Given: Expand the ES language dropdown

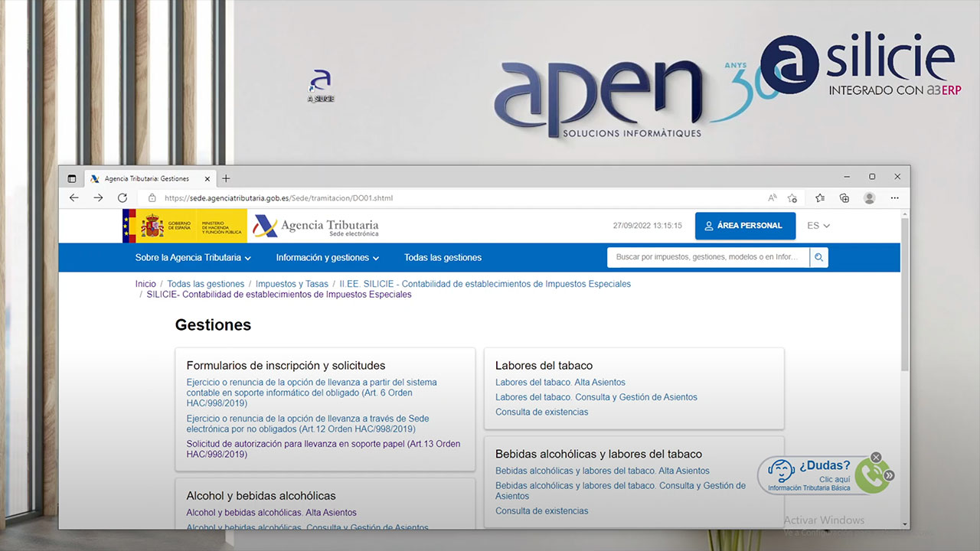Looking at the screenshot, I should click(x=818, y=226).
